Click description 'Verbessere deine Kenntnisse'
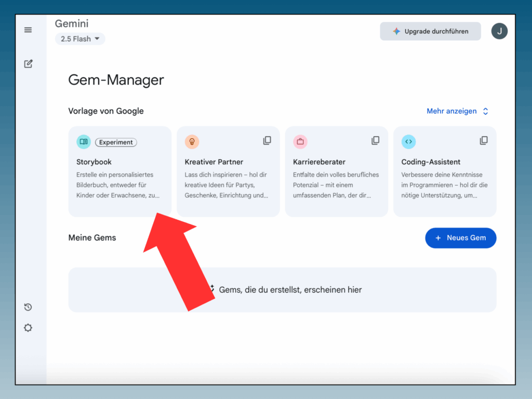Viewport: 532px width, 399px height. click(x=442, y=175)
